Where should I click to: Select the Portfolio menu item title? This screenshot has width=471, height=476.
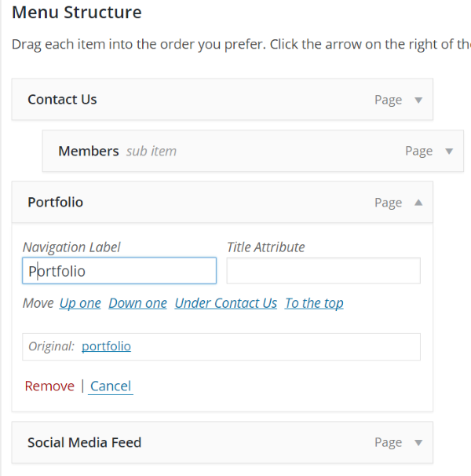coord(55,202)
